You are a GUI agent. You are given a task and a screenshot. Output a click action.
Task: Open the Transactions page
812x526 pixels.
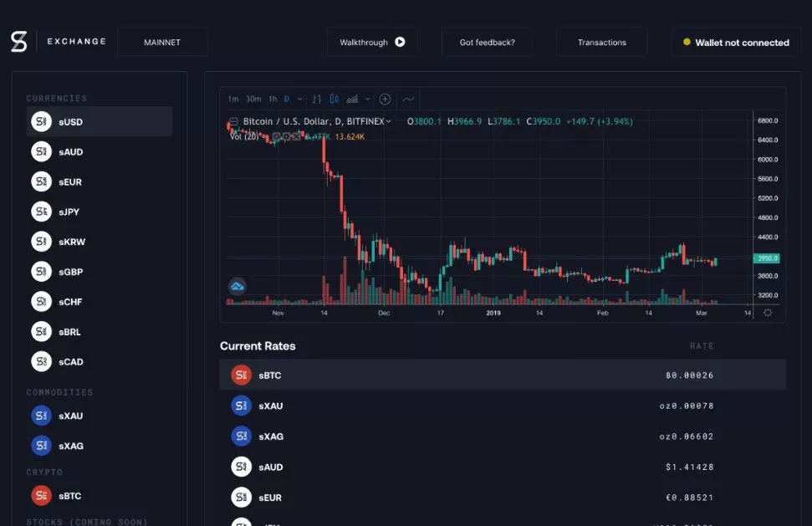coord(601,42)
